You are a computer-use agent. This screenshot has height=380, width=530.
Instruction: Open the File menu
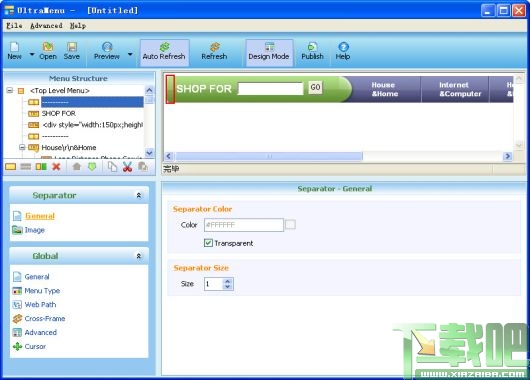pyautogui.click(x=14, y=26)
